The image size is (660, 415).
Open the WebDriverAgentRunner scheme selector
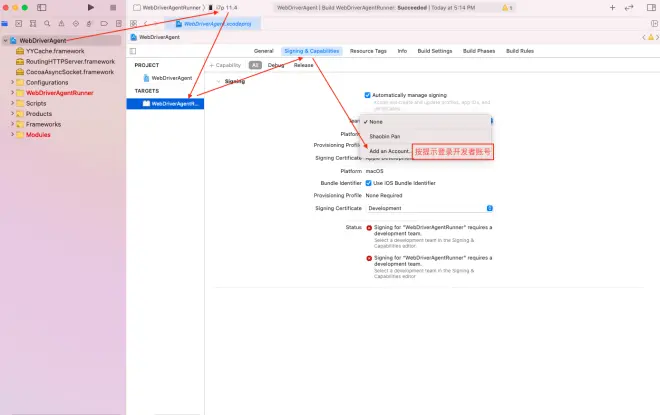click(x=168, y=8)
